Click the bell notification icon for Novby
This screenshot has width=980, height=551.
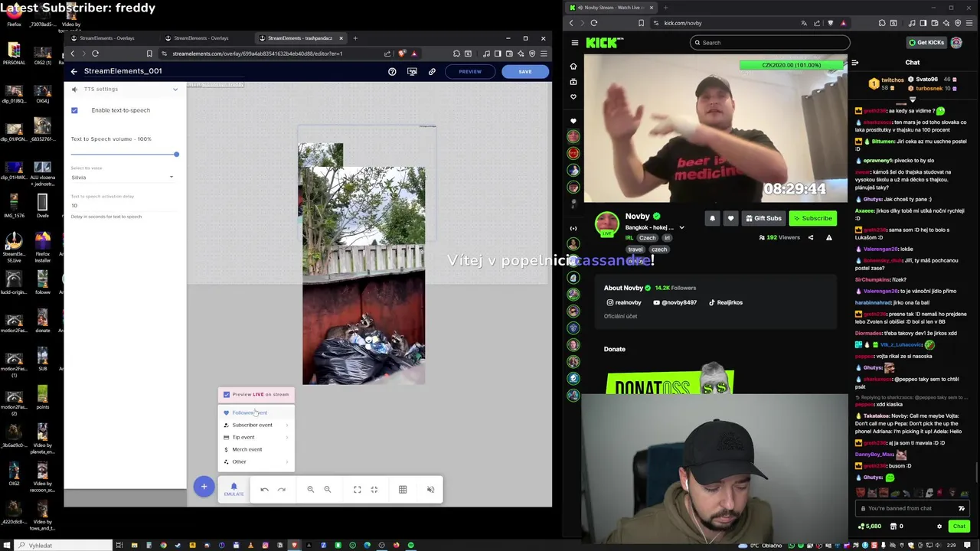712,218
